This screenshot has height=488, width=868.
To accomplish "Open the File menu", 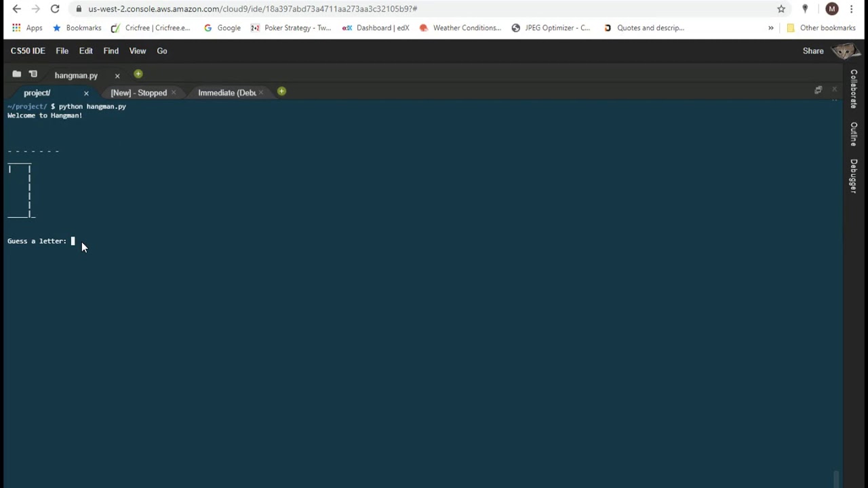I will (x=62, y=51).
